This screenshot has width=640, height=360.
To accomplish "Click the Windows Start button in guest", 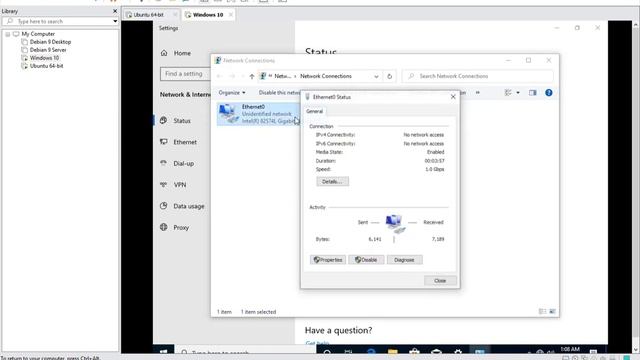I will pyautogui.click(x=164, y=351).
